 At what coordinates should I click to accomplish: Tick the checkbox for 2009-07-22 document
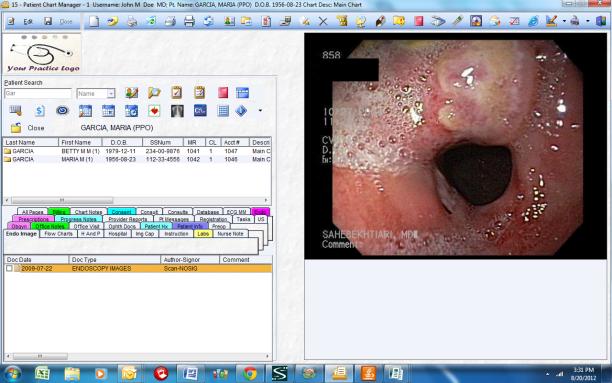point(9,268)
